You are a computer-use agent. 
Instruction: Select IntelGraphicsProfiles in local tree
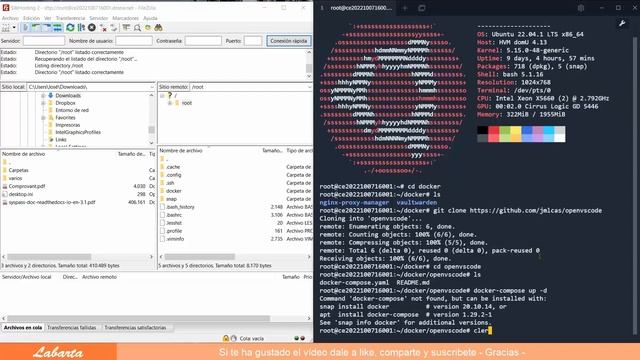[78, 132]
